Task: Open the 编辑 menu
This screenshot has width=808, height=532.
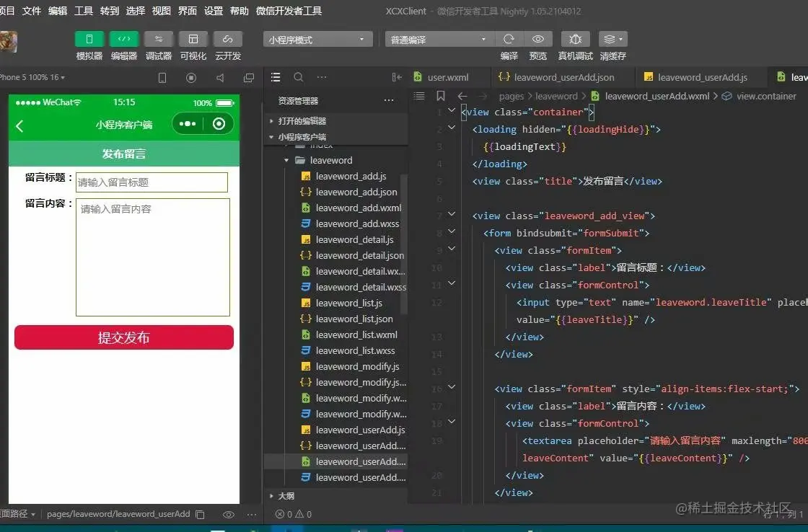Action: pyautogui.click(x=58, y=11)
